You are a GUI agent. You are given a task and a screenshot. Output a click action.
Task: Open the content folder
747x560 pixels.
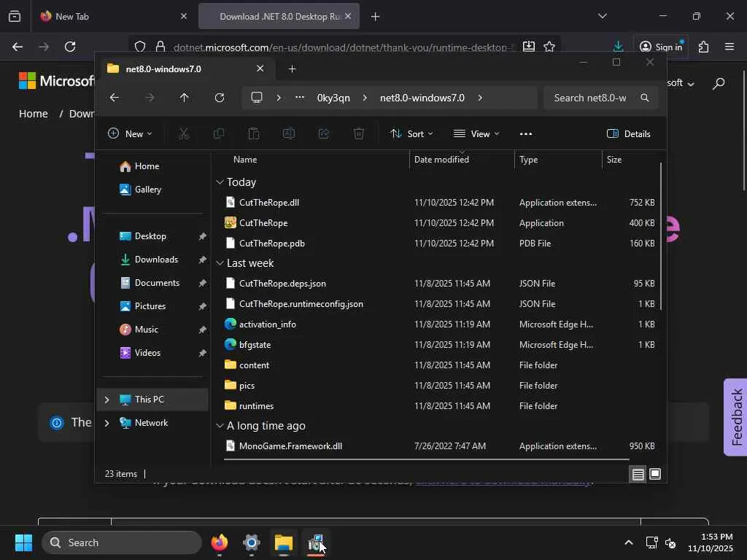pos(254,365)
